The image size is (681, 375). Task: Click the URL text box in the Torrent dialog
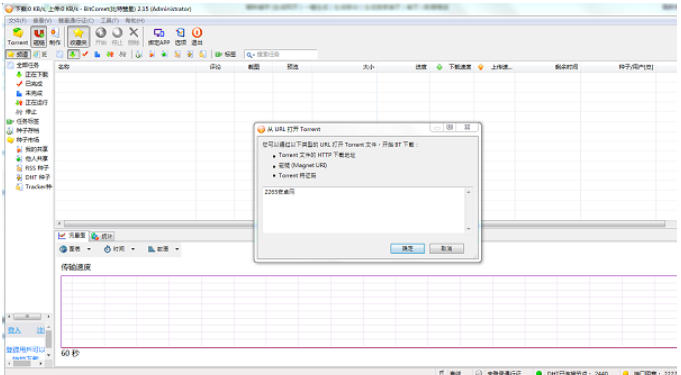point(364,210)
